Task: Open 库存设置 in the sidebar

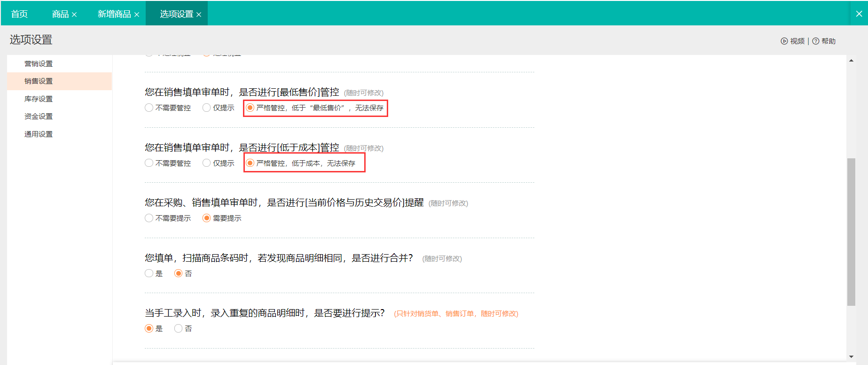Action: click(x=39, y=99)
